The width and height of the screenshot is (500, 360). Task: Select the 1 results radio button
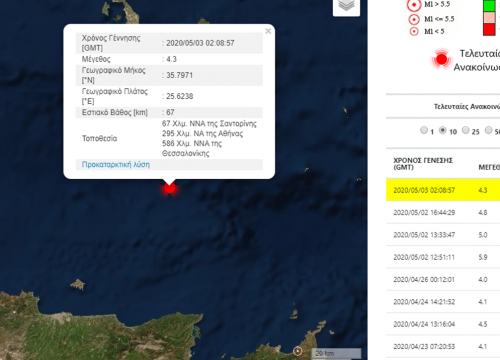(x=424, y=130)
